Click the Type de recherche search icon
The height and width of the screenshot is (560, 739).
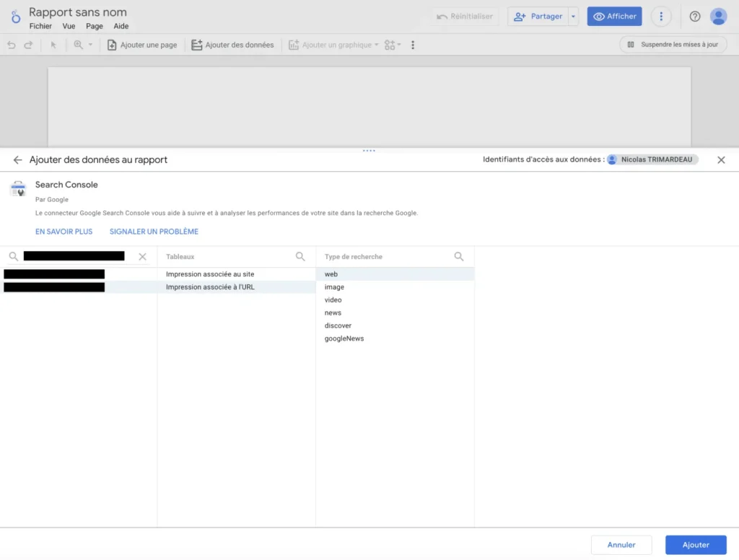tap(458, 256)
